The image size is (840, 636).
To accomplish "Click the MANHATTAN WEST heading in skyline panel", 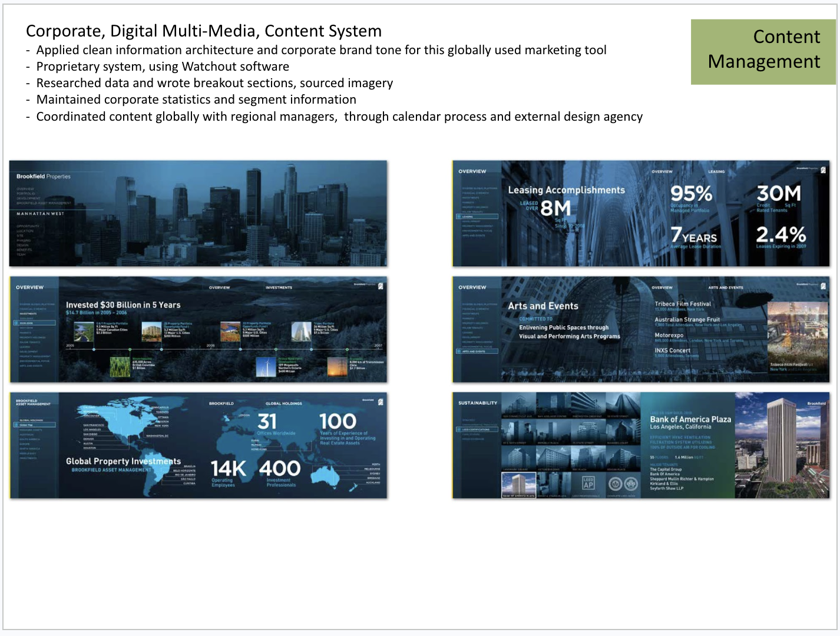I will click(40, 214).
